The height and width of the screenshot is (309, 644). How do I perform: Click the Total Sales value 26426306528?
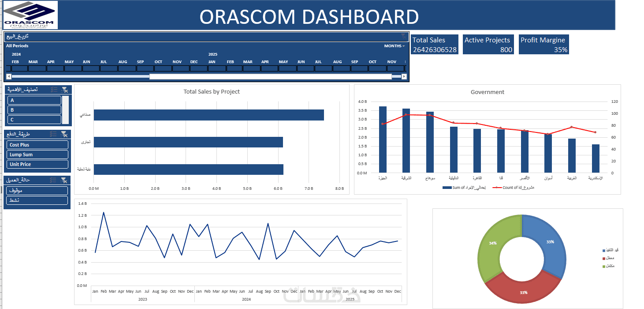click(435, 49)
